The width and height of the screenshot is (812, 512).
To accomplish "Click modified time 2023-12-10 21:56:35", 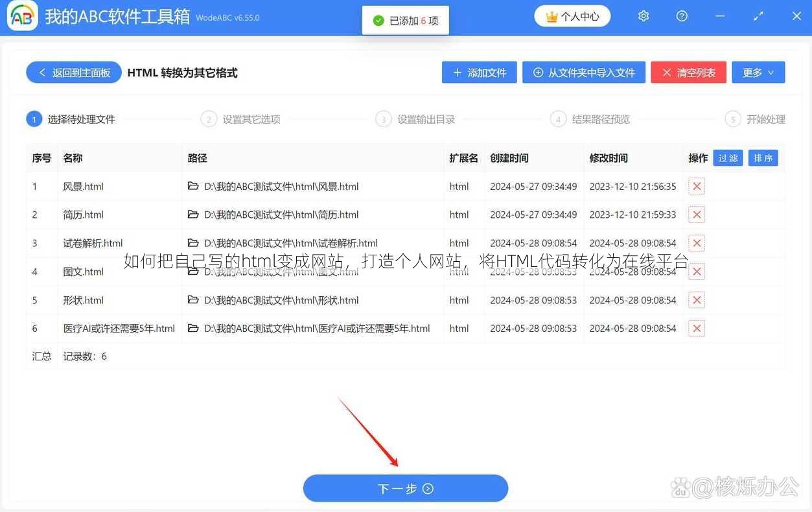I will pos(632,187).
